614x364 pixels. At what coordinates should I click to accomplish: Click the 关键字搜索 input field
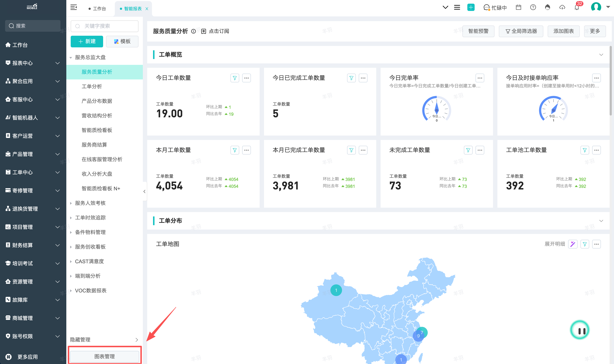point(105,26)
